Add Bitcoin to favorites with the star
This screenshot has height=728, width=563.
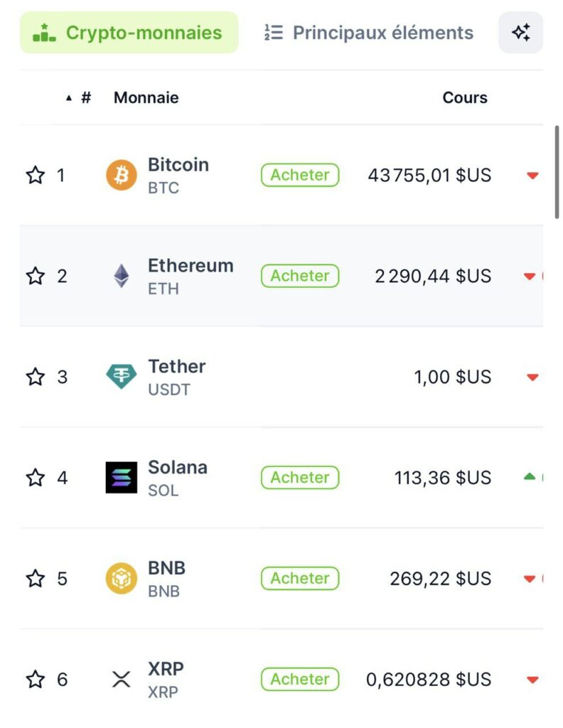point(36,175)
